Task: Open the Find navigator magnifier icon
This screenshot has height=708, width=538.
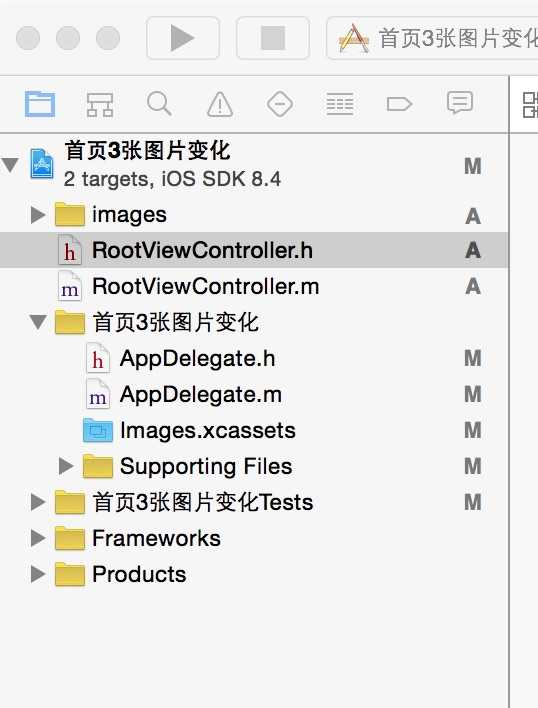Action: 159,104
